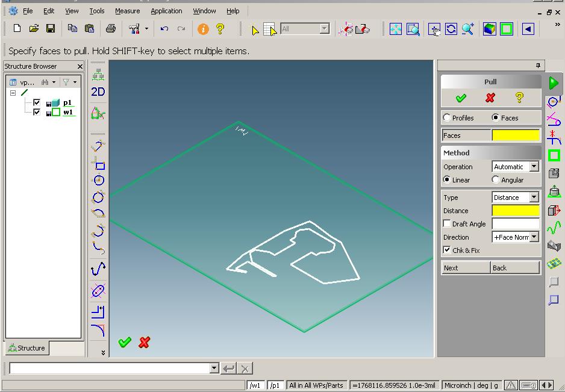This screenshot has height=392, width=565.
Task: Click the yellow Faces input field
Action: (x=515, y=135)
